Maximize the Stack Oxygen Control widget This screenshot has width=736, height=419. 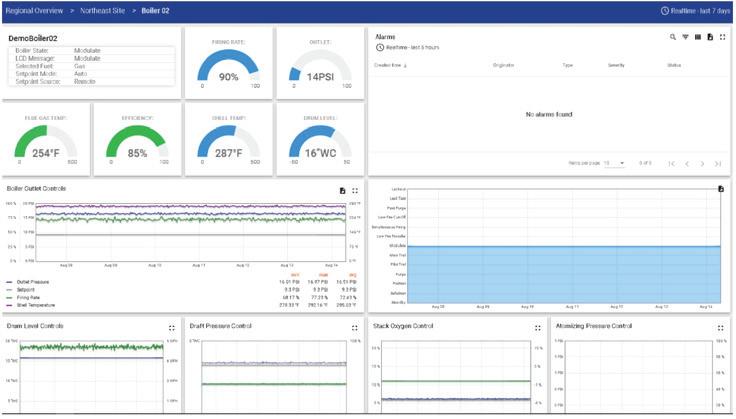pyautogui.click(x=537, y=328)
